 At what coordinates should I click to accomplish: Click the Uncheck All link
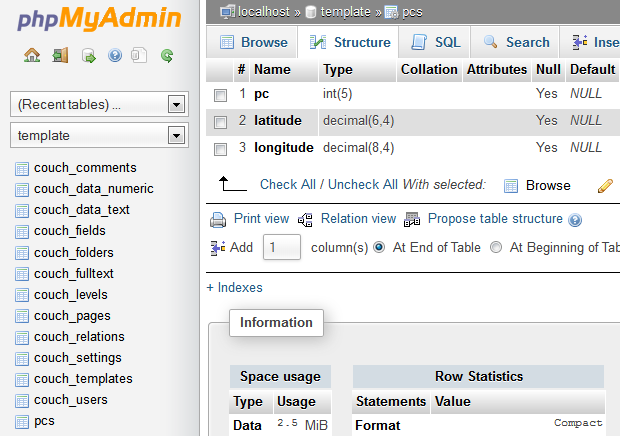point(363,185)
